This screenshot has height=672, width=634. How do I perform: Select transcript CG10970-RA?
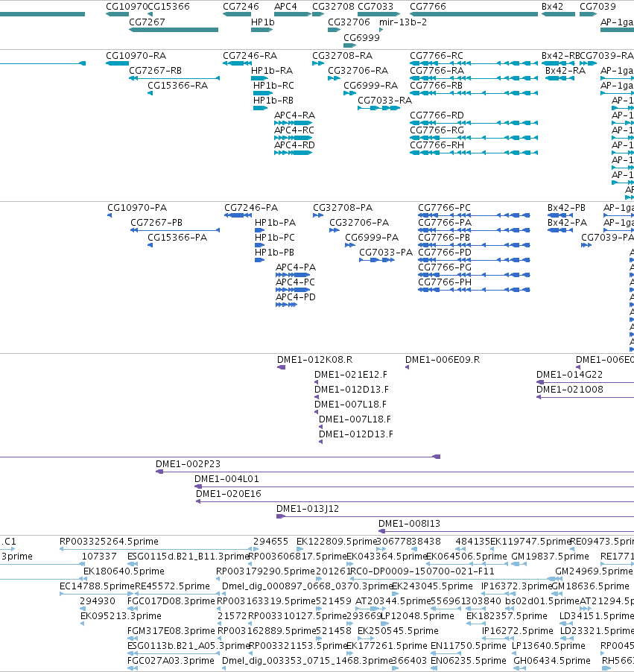[136, 56]
